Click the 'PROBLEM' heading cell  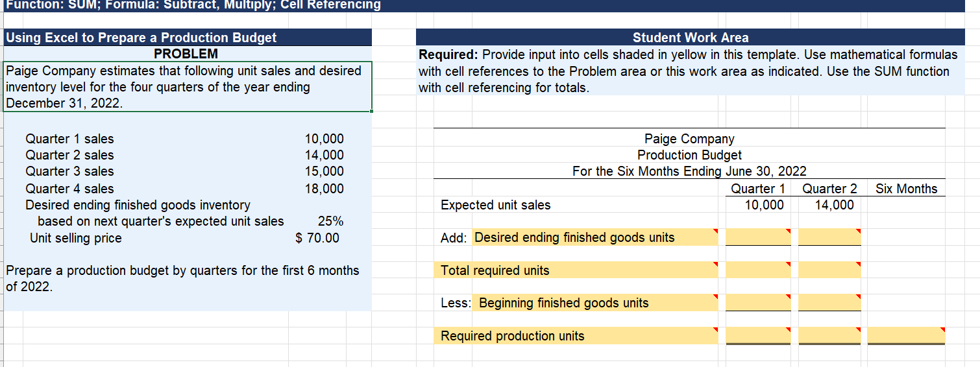tap(186, 54)
